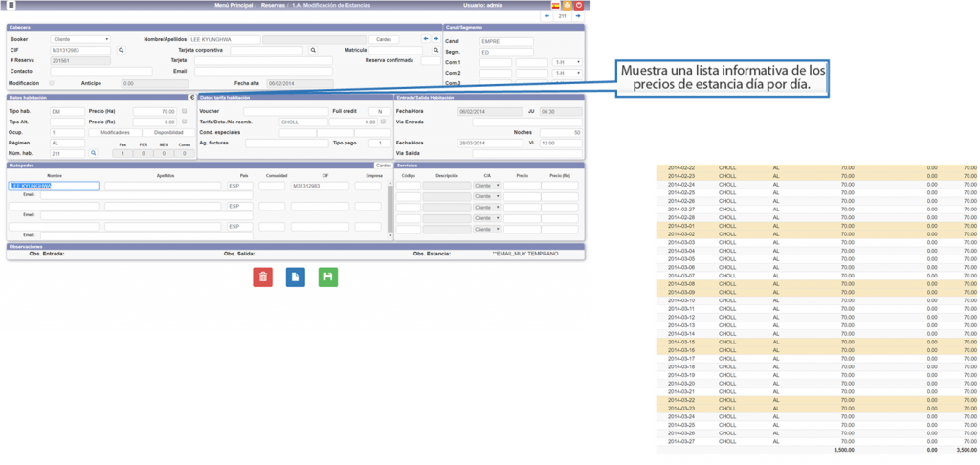Click search icon beside Tarjeta corporativa

pyautogui.click(x=311, y=50)
